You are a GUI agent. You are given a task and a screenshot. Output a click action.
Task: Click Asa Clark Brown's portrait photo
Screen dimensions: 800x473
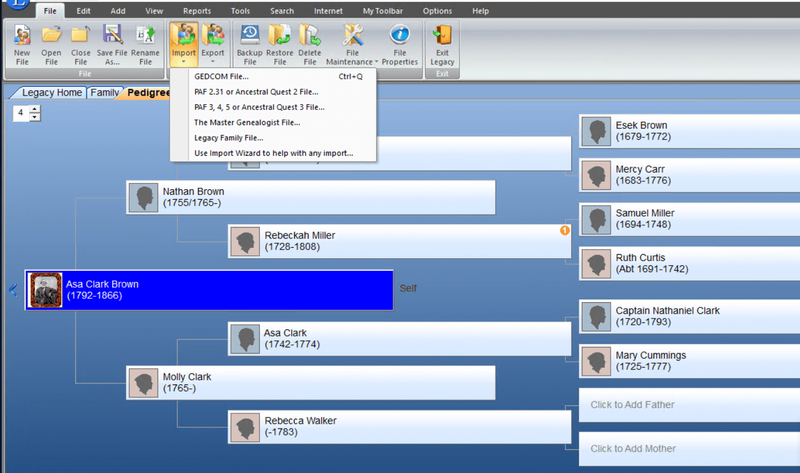point(45,290)
